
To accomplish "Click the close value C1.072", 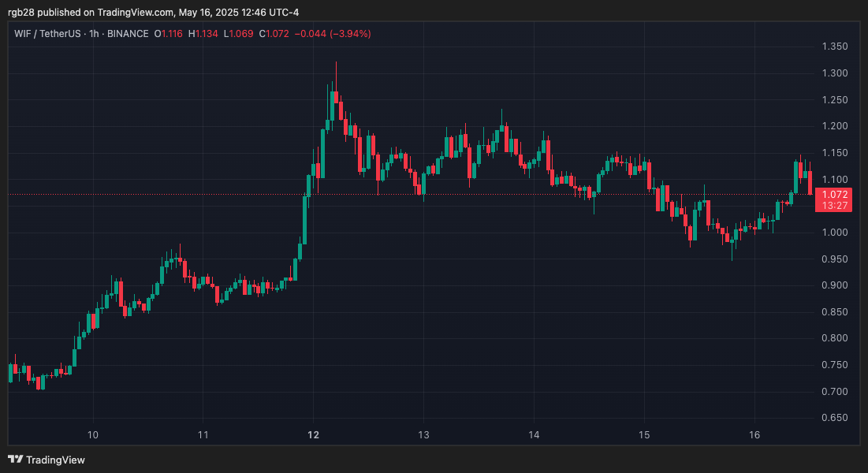I will point(274,34).
